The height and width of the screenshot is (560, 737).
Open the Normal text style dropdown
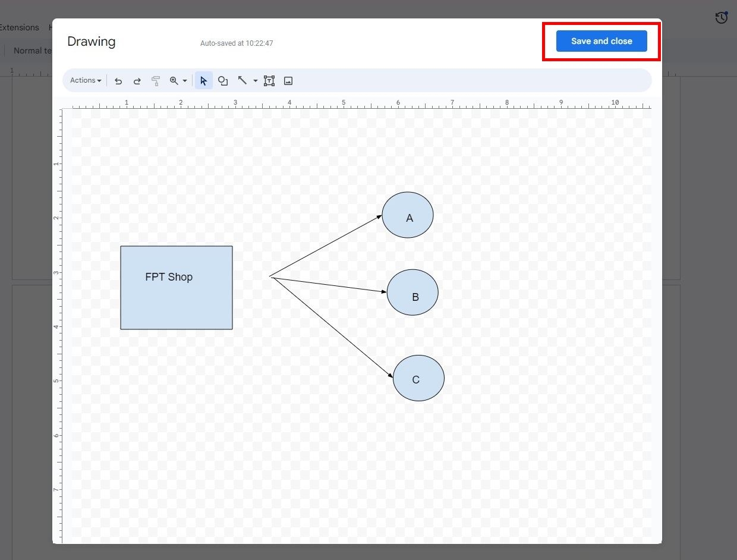tap(33, 51)
